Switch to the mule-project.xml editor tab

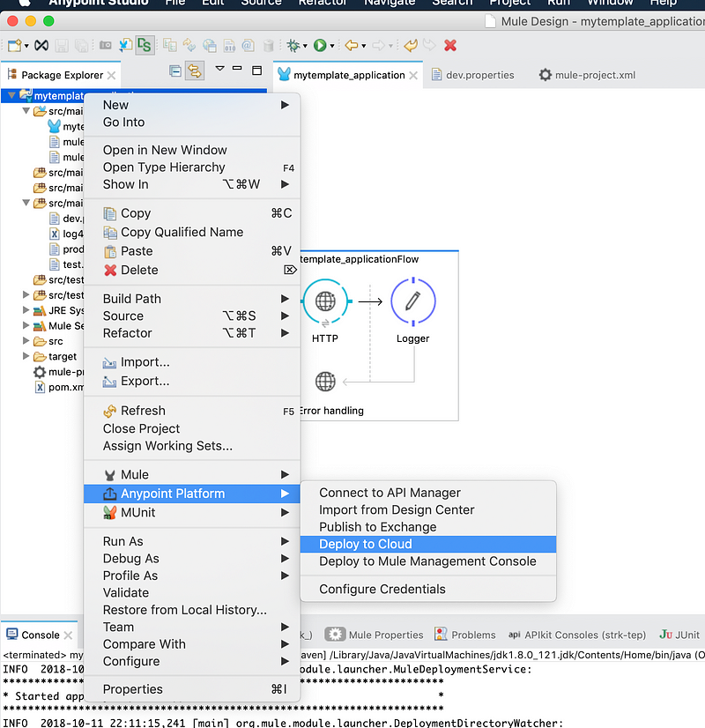pos(587,75)
